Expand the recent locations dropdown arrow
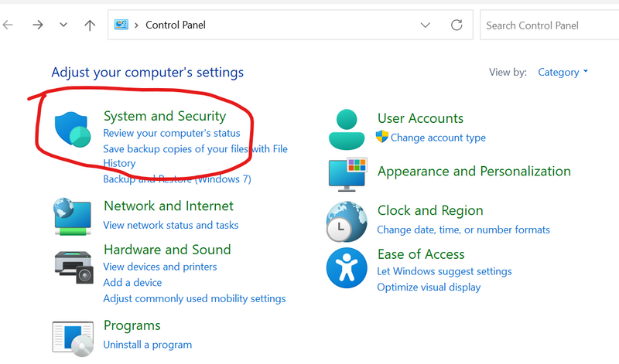This screenshot has height=364, width=619. [63, 26]
